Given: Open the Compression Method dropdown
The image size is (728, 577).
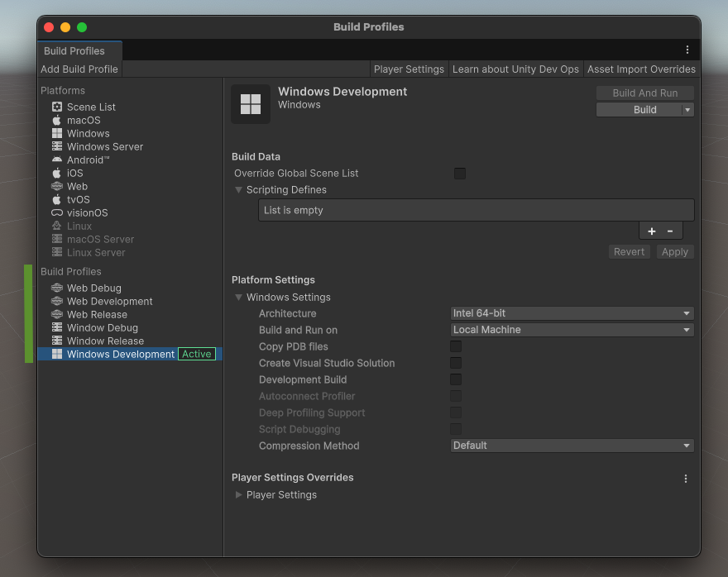Looking at the screenshot, I should [x=572, y=446].
